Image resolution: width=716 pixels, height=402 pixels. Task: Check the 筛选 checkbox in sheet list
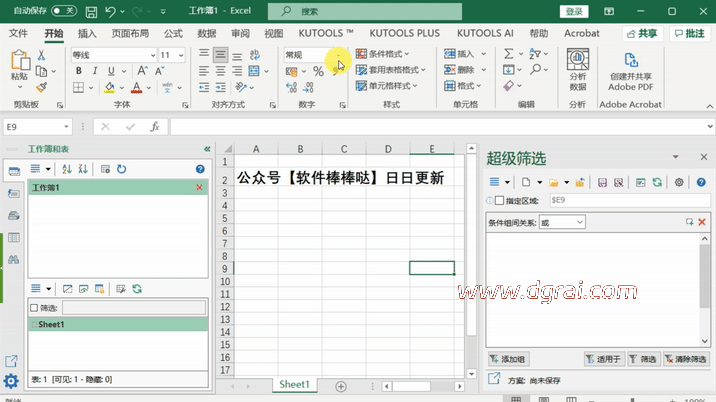tap(34, 309)
